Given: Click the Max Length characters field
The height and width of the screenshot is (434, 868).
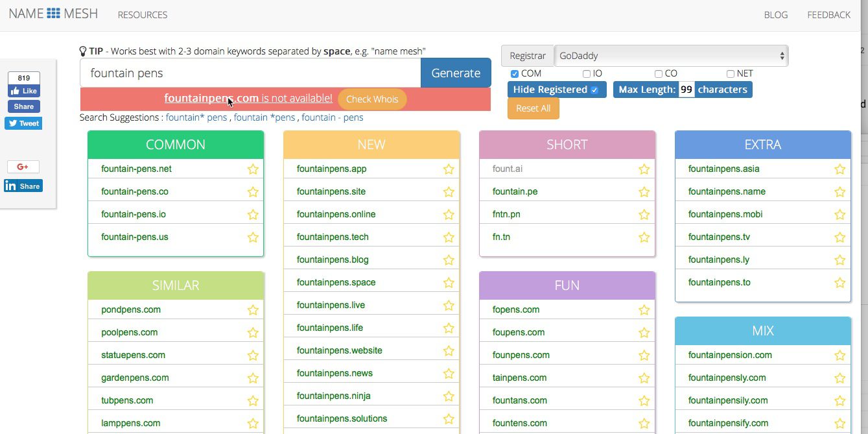Looking at the screenshot, I should tap(686, 90).
